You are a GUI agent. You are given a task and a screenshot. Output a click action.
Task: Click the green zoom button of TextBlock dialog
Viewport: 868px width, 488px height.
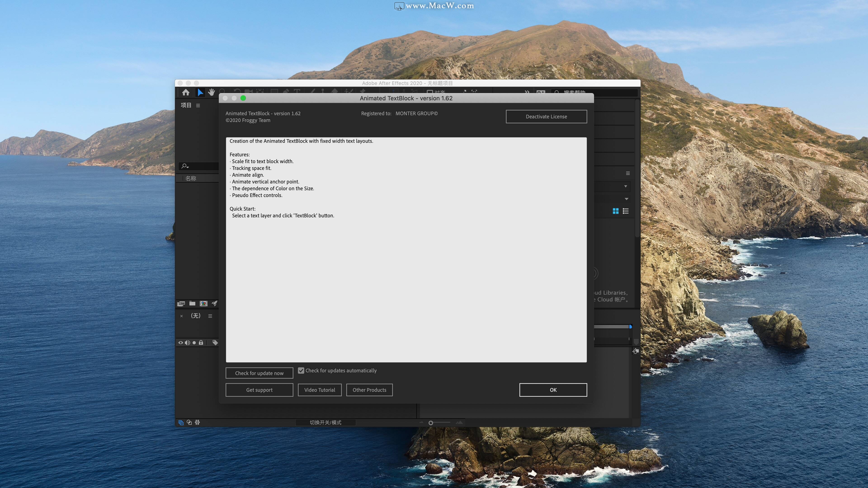[243, 98]
